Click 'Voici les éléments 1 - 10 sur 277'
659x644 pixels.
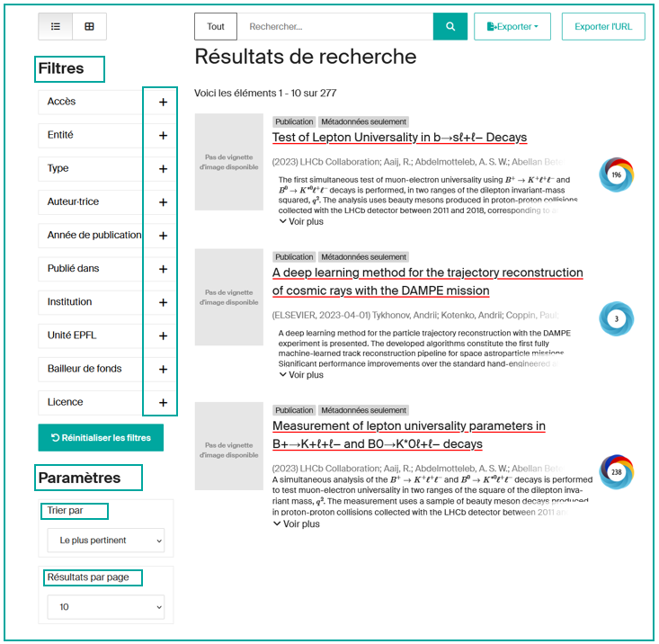265,93
